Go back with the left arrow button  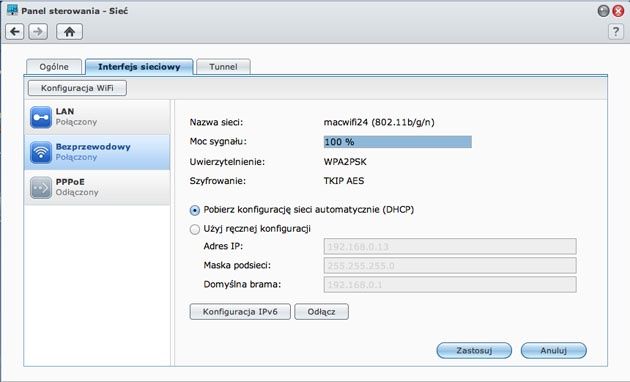coord(15,32)
